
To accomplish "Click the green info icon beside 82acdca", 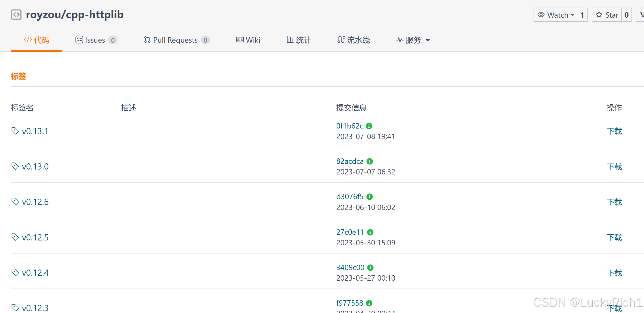I will pyautogui.click(x=370, y=161).
